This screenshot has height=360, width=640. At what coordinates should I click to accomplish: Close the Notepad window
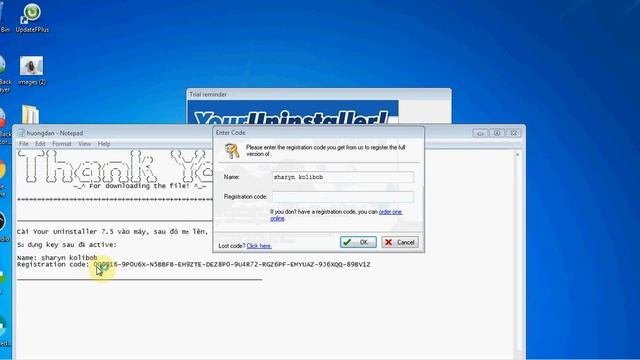pyautogui.click(x=513, y=133)
